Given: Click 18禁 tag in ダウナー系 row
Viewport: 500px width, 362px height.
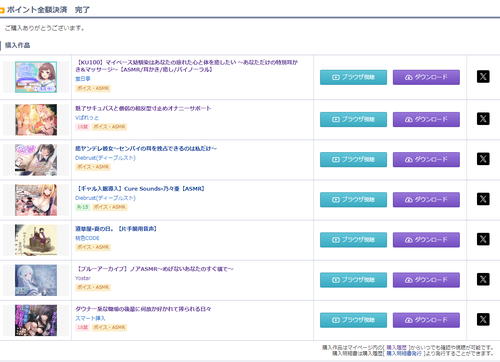Looking at the screenshot, I should (x=82, y=327).
